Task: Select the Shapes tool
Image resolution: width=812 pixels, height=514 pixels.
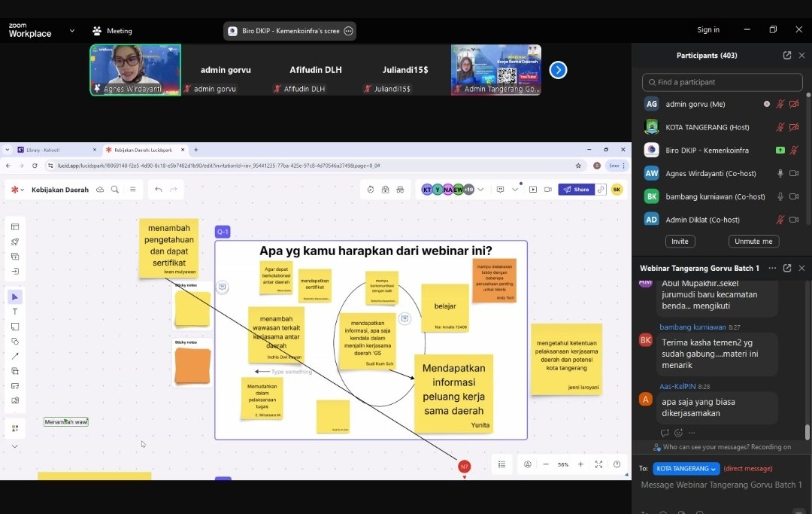Action: pyautogui.click(x=15, y=341)
